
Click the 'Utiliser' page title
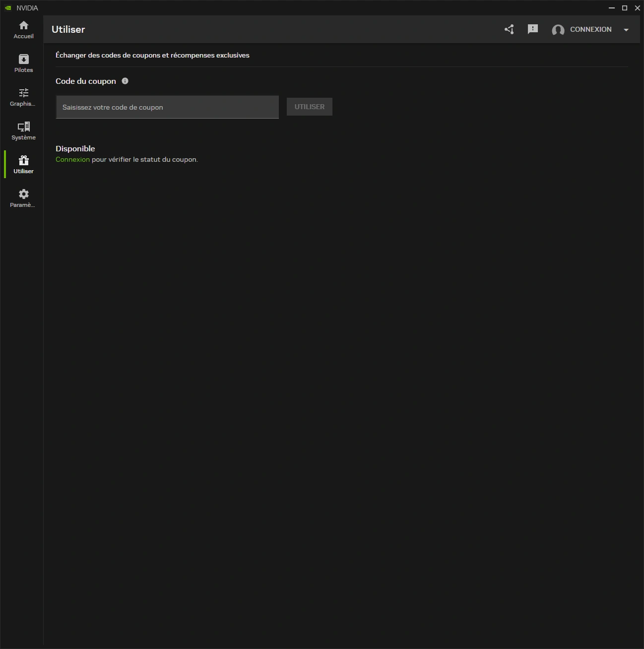68,29
